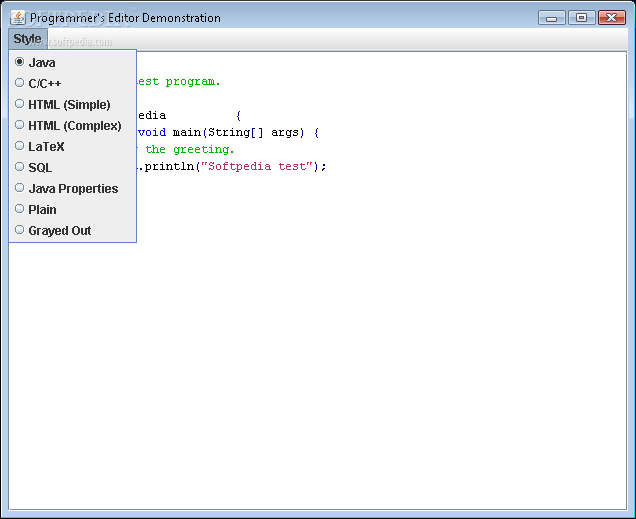The width and height of the screenshot is (636, 519).
Task: Choose the C/C++ style option
Action: click(x=73, y=84)
